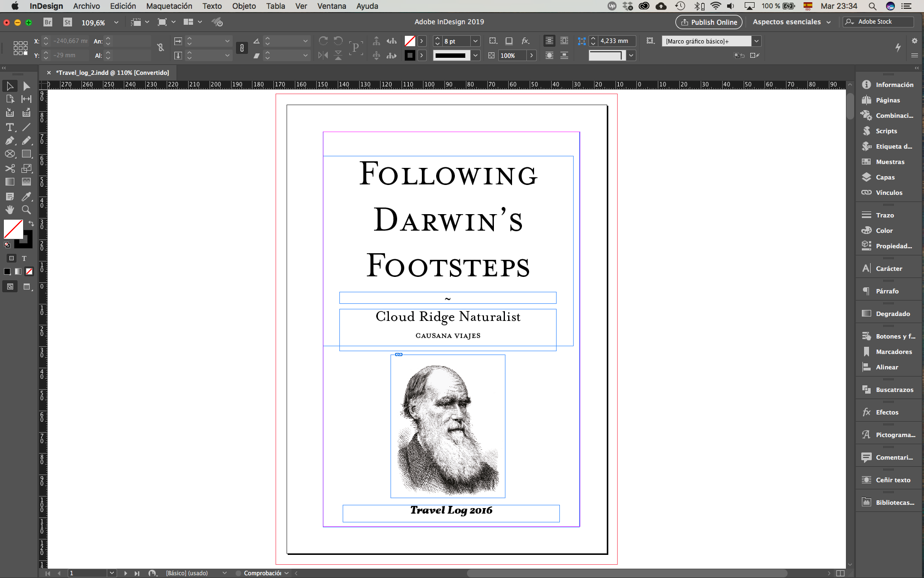Select the Ellipse Frame tool
Viewport: 924px width, 578px height.
pyautogui.click(x=10, y=154)
